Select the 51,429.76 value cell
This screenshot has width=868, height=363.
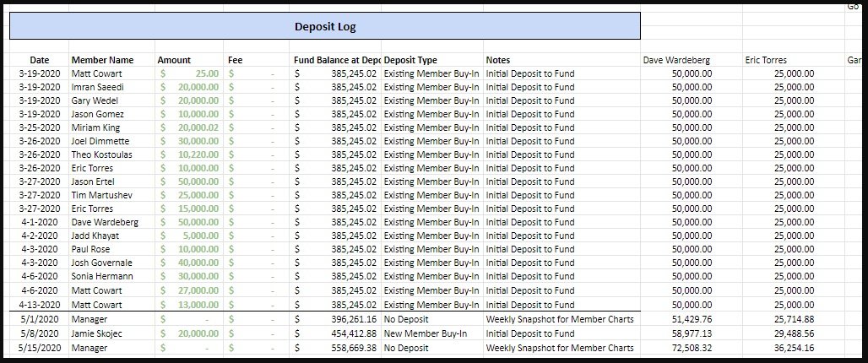click(x=692, y=319)
